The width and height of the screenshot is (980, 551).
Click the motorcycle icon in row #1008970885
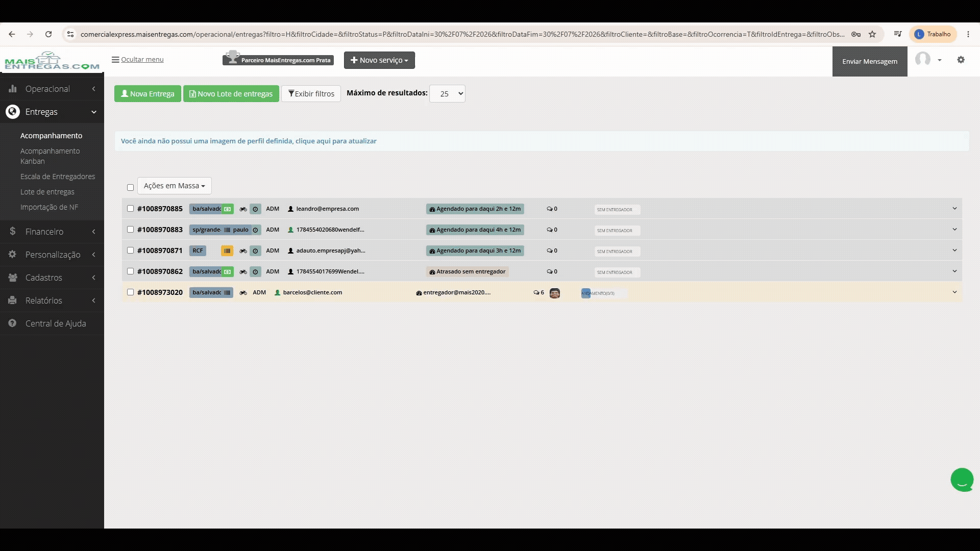click(x=243, y=209)
